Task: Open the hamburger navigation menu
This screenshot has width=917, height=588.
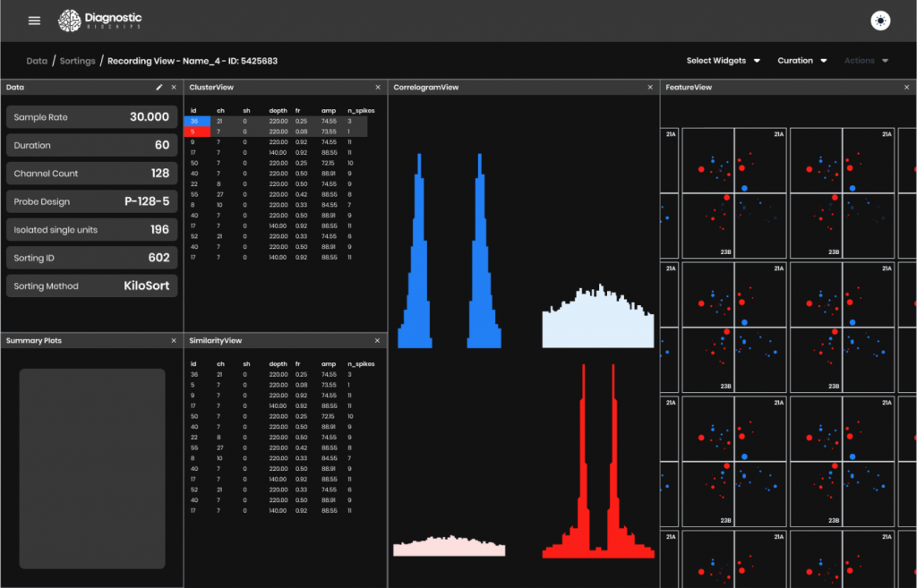Action: [34, 21]
